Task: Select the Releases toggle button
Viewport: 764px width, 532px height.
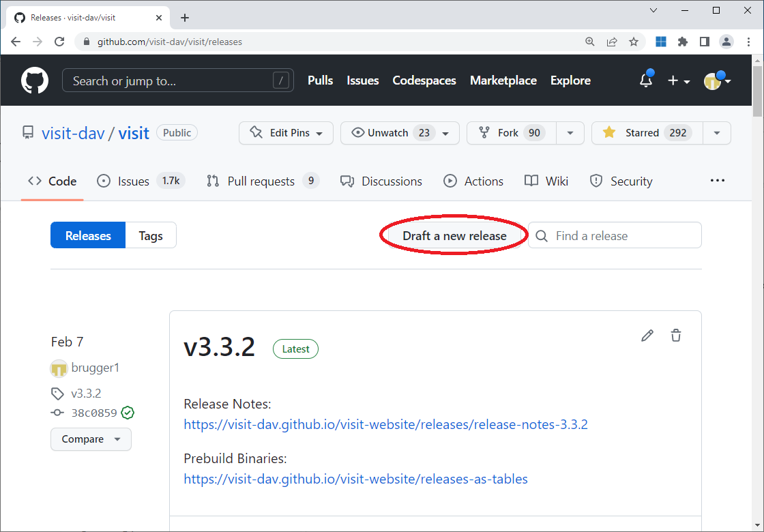Action: pyautogui.click(x=88, y=235)
